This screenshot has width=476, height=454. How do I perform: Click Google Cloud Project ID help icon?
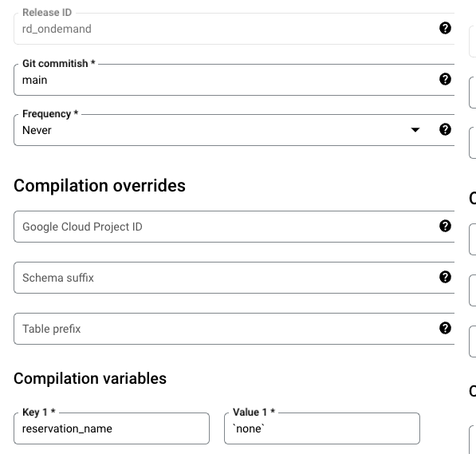point(445,226)
